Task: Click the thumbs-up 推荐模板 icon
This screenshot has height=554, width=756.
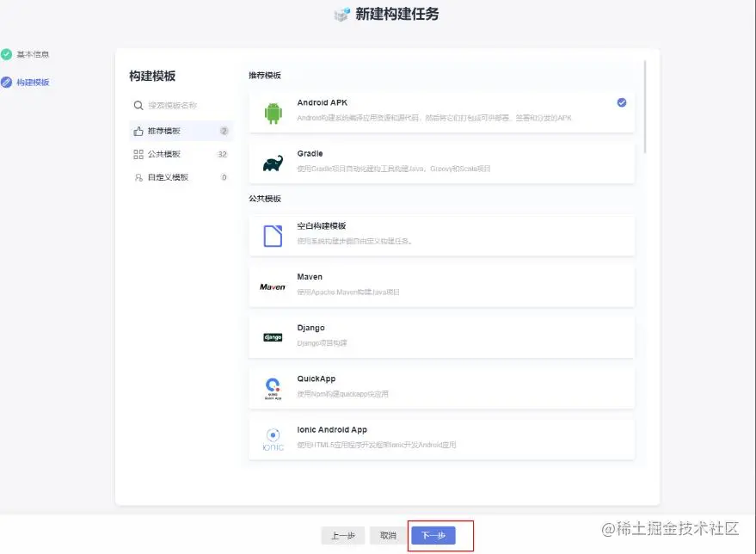Action: coord(138,131)
